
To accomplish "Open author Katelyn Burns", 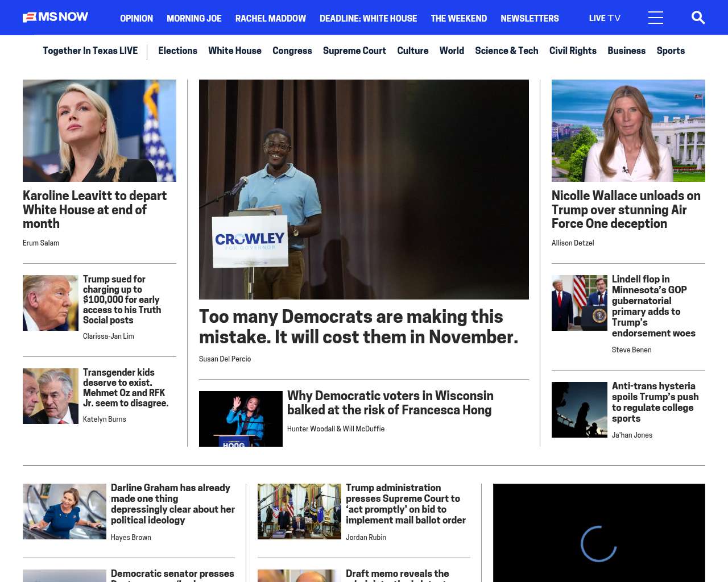I will 105,419.
